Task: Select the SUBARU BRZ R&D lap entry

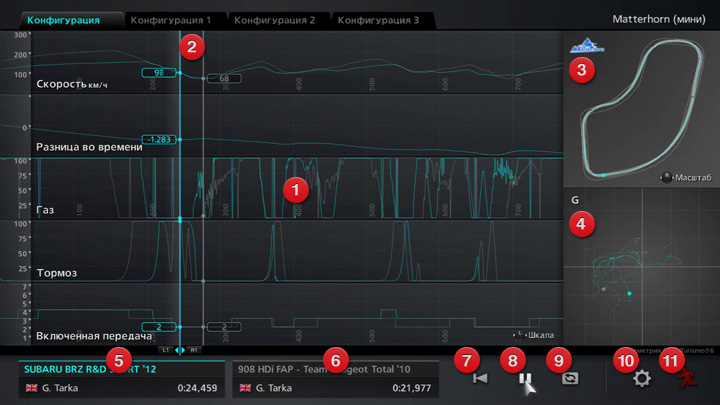Action: point(120,379)
